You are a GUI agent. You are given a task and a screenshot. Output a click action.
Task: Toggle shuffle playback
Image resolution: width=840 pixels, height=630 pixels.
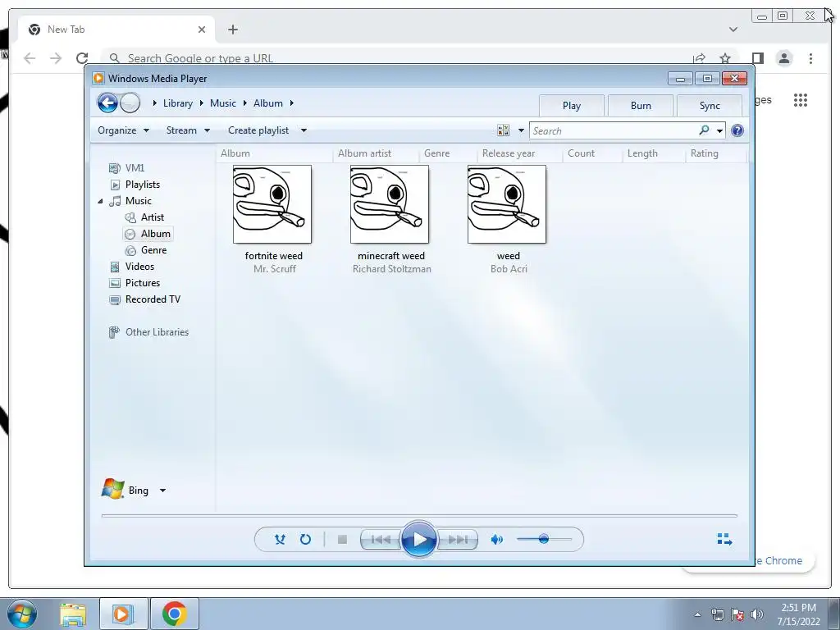click(x=280, y=540)
